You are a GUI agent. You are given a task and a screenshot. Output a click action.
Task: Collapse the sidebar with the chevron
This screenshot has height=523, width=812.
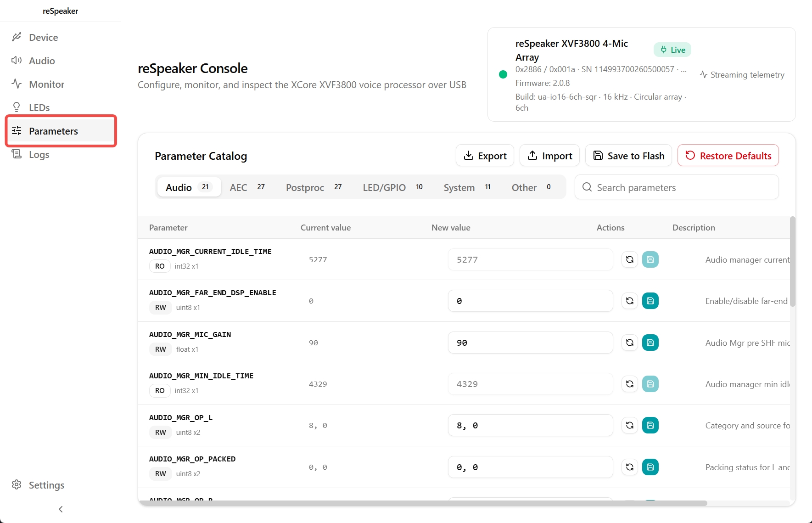tap(61, 509)
